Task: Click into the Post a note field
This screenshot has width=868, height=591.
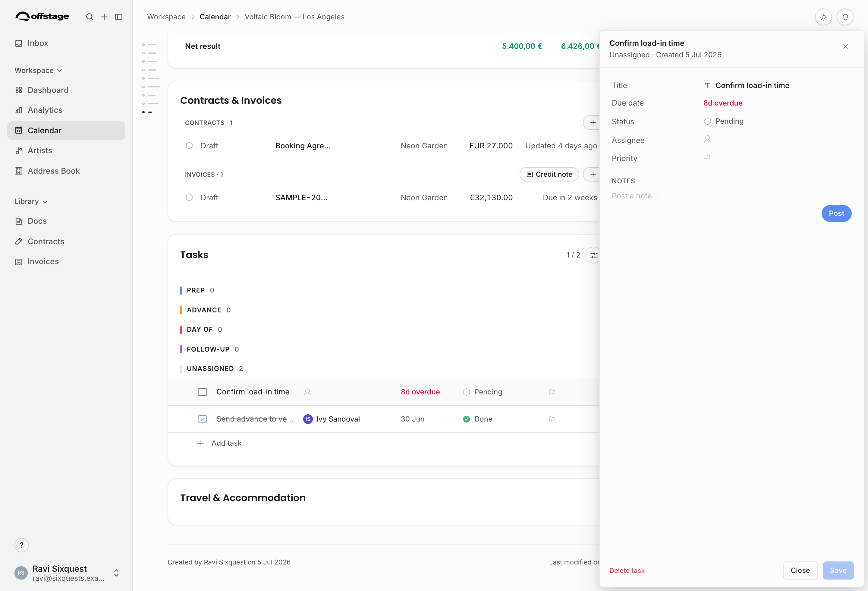Action: 731,196
